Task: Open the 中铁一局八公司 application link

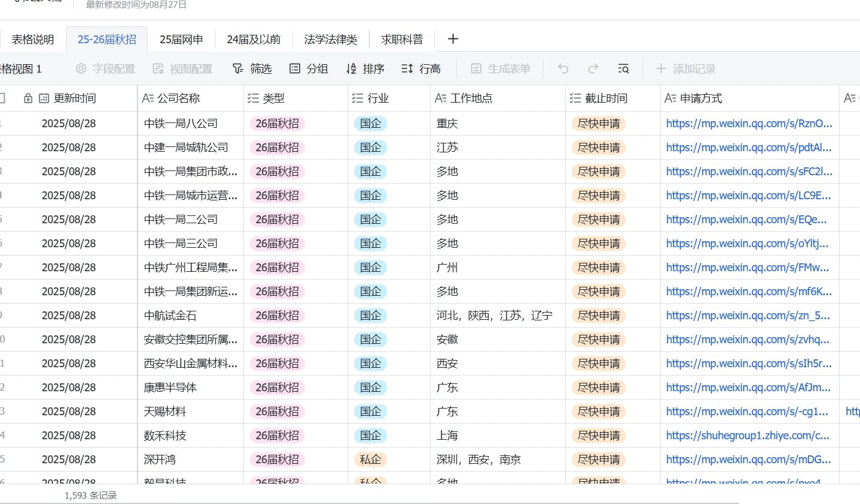Action: click(749, 124)
